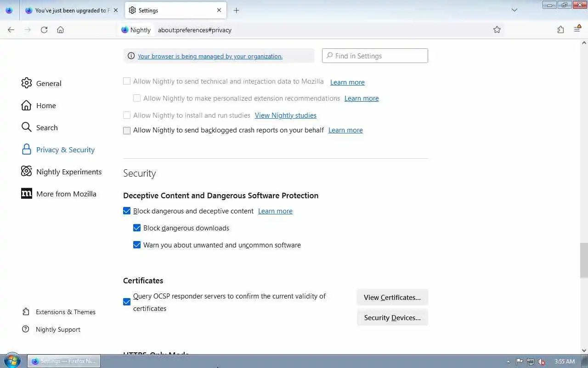
Task: Open the Home page icon
Action: [x=60, y=29]
